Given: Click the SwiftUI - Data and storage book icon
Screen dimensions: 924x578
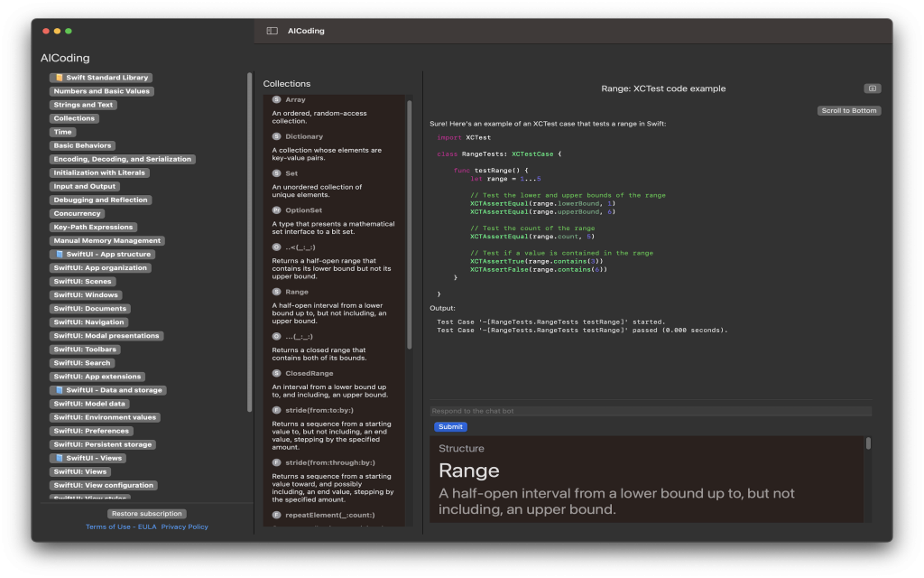Looking at the screenshot, I should [59, 390].
